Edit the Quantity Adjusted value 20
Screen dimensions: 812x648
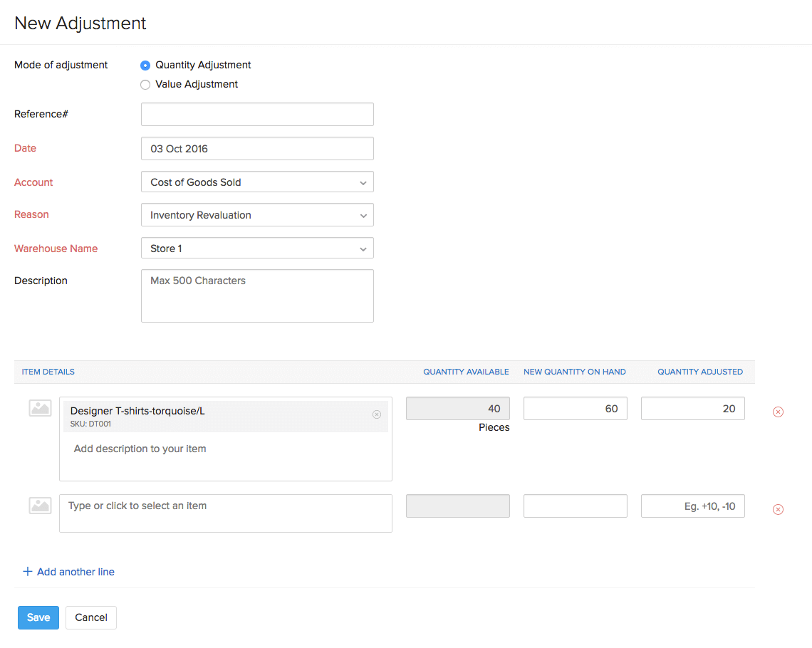[692, 409]
